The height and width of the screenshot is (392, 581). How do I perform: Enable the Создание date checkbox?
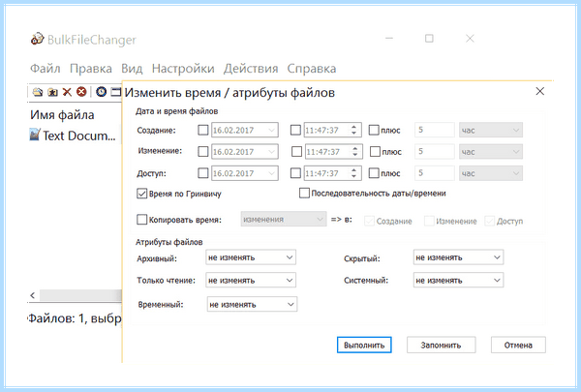203,130
